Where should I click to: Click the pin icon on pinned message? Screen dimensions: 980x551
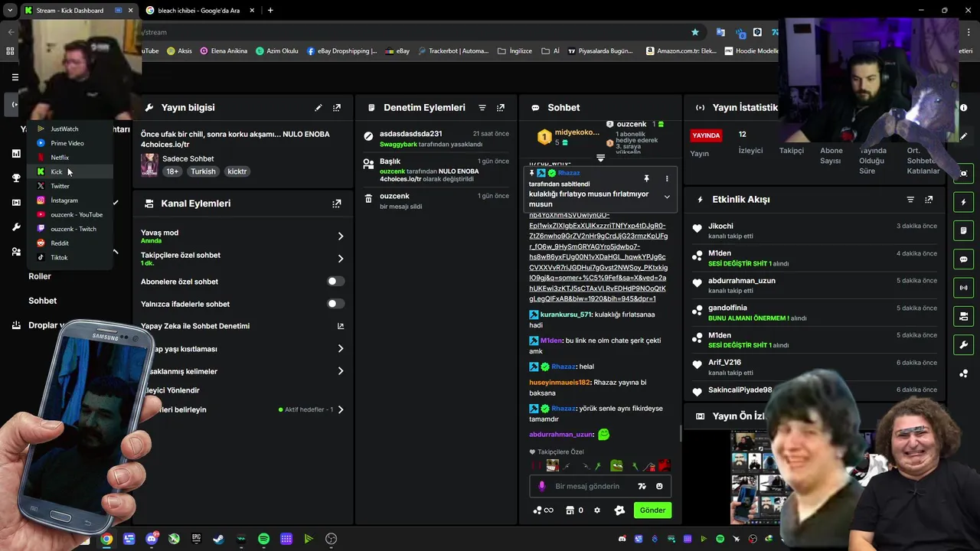click(646, 178)
